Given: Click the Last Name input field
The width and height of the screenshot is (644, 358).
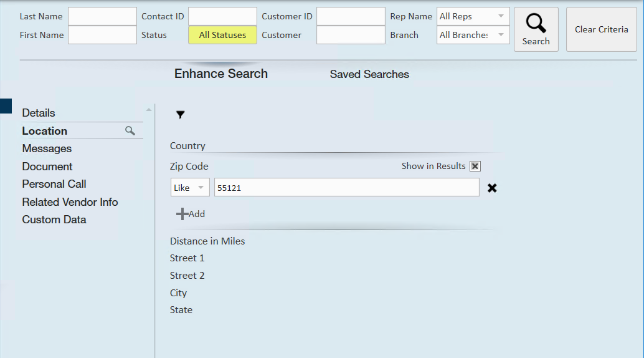Looking at the screenshot, I should click(102, 16).
